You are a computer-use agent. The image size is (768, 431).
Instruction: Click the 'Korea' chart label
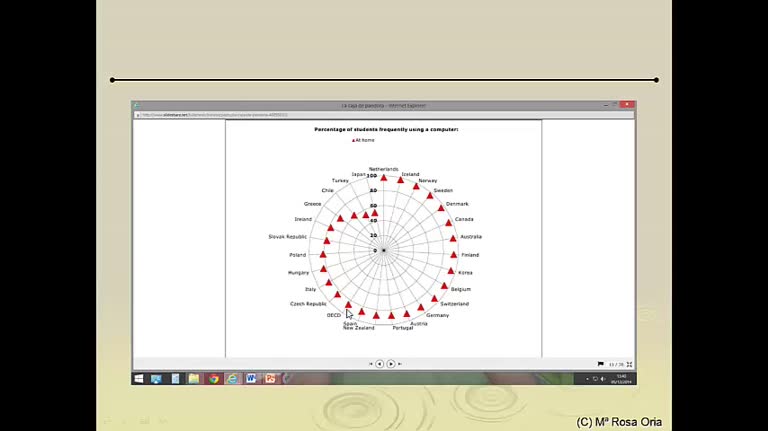point(465,273)
